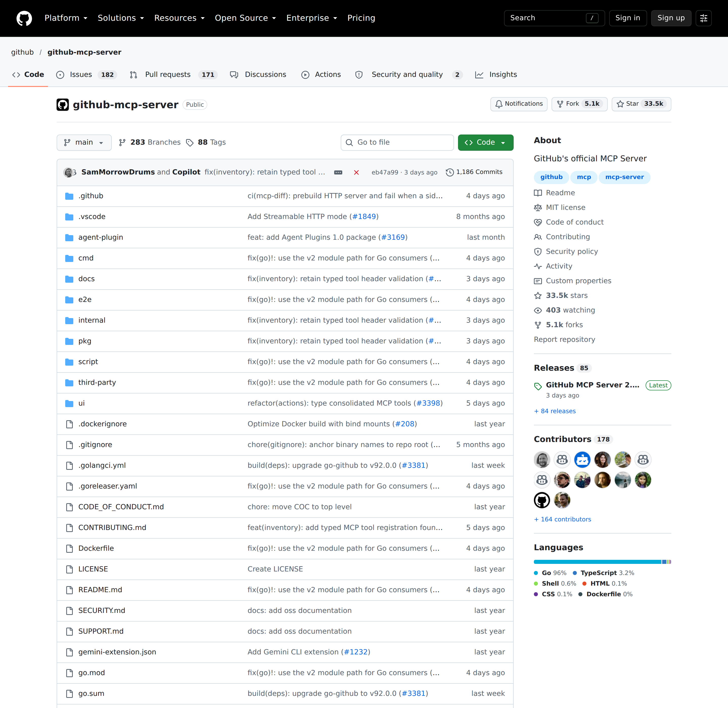Click the Go segment of the languages bar
Screen dimensions: 728x708
point(598,562)
